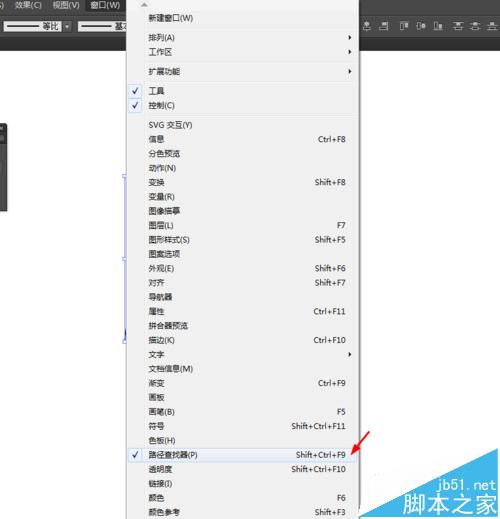Viewport: 500px width, 519px height.
Task: Click the vertical distribute top icon
Action: [x=458, y=26]
